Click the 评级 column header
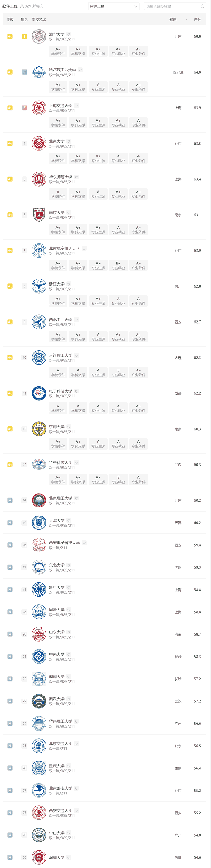 pos(10,20)
